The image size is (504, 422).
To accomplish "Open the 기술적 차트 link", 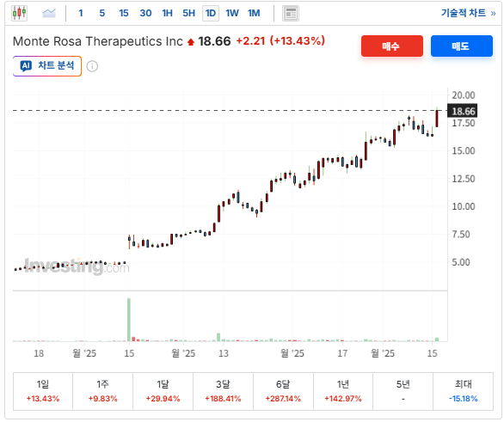I will click(468, 13).
